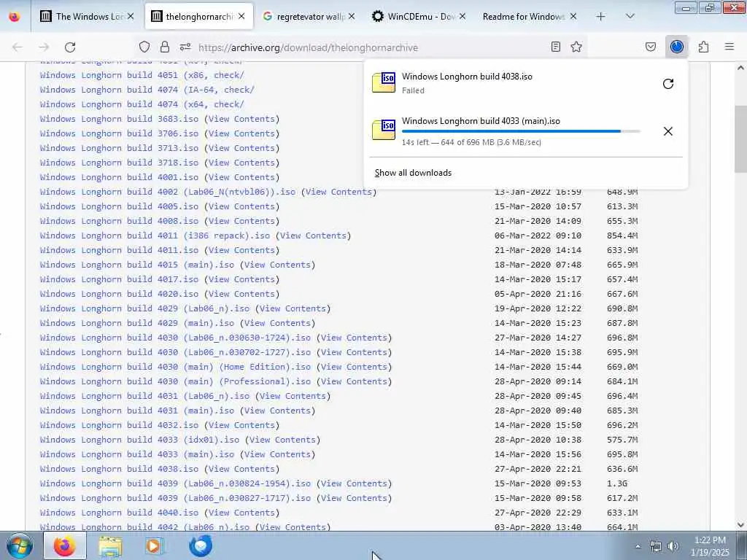
Task: Close the 'The Windows Lon' tab
Action: (x=131, y=17)
